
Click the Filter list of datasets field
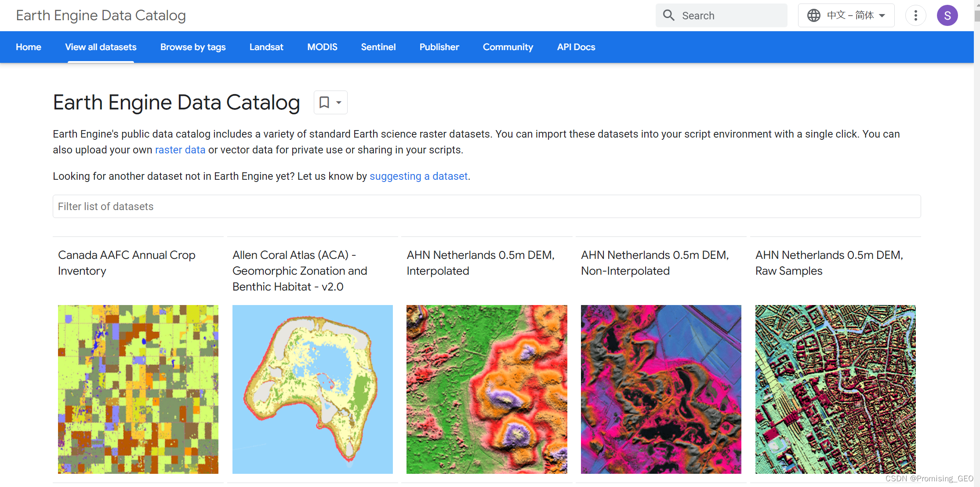[486, 207]
